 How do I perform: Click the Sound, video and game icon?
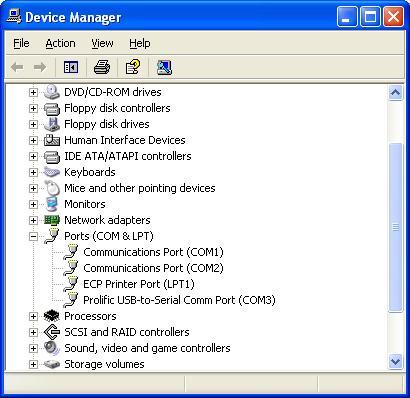(52, 348)
